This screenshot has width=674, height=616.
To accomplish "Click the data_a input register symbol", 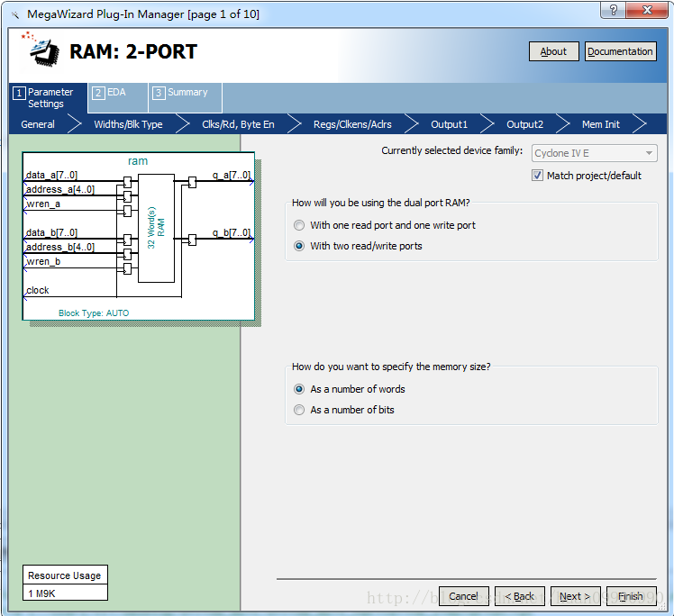I will pyautogui.click(x=127, y=182).
